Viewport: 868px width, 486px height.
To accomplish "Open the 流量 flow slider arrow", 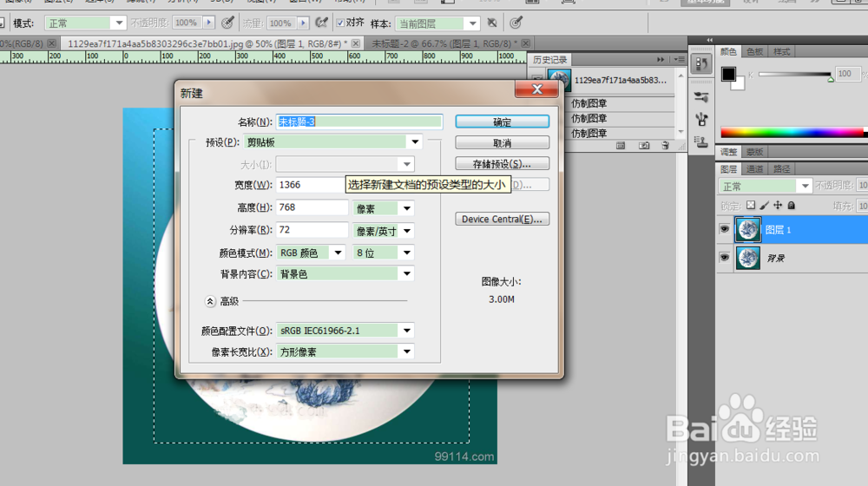I will (x=303, y=23).
